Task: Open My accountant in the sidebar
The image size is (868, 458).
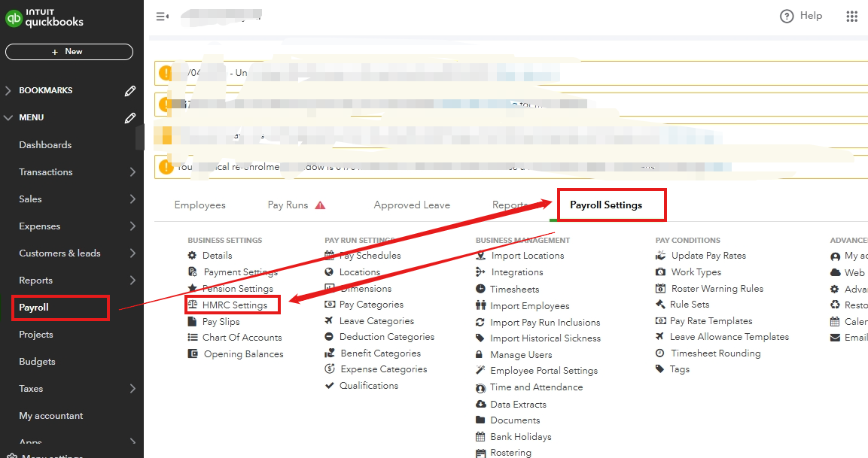Action: point(51,416)
